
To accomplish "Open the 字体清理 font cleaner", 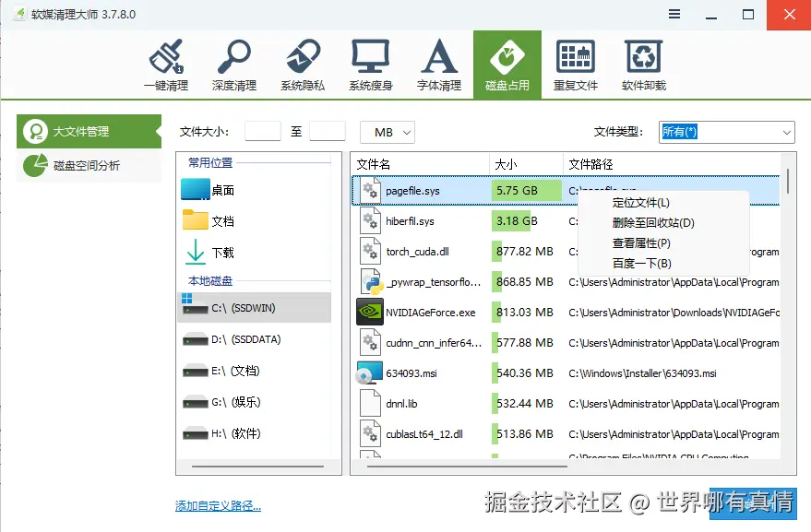I will pyautogui.click(x=439, y=65).
